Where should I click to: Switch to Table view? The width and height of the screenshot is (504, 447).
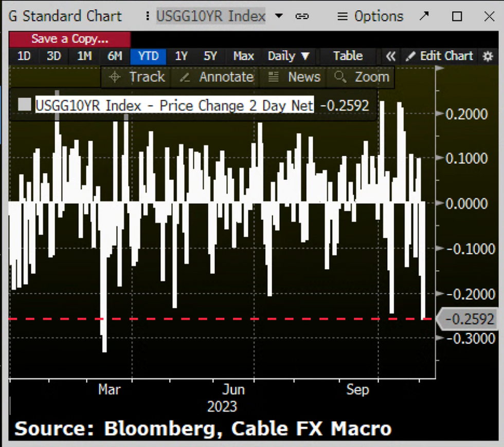[x=348, y=57]
